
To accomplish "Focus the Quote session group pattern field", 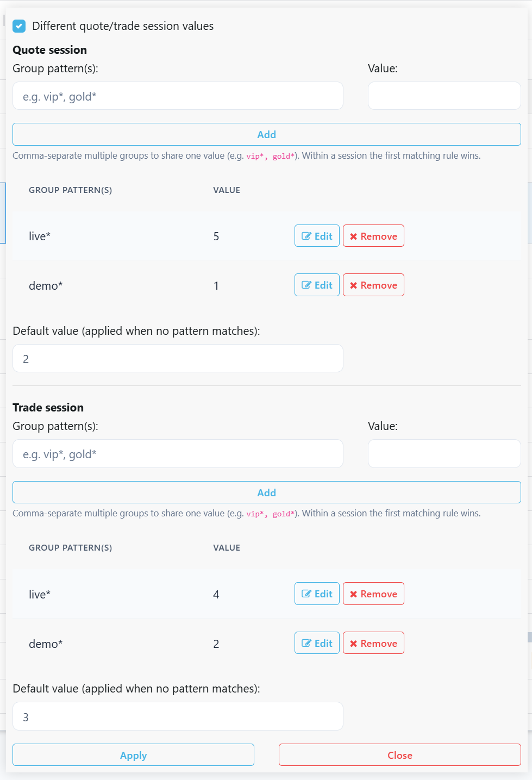I will [x=178, y=96].
